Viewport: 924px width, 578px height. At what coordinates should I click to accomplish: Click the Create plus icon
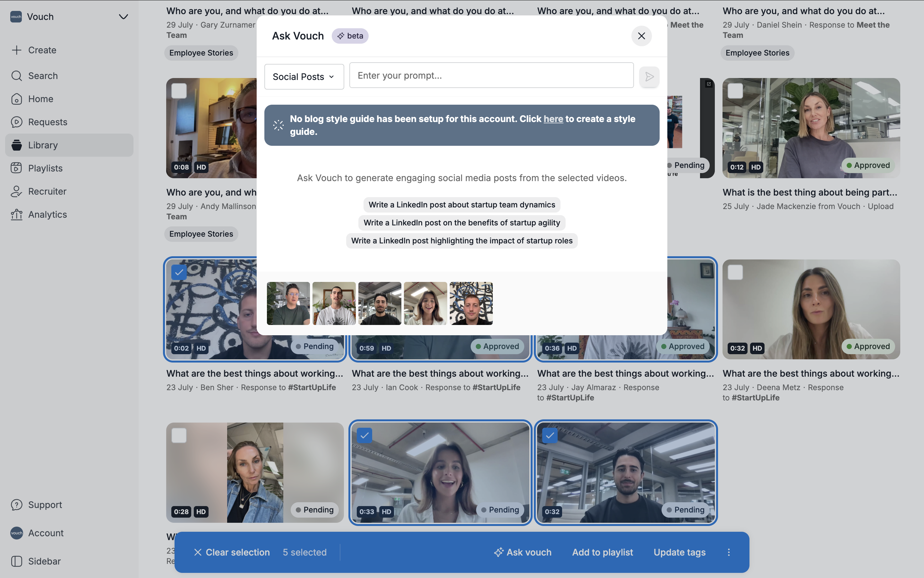(x=16, y=50)
